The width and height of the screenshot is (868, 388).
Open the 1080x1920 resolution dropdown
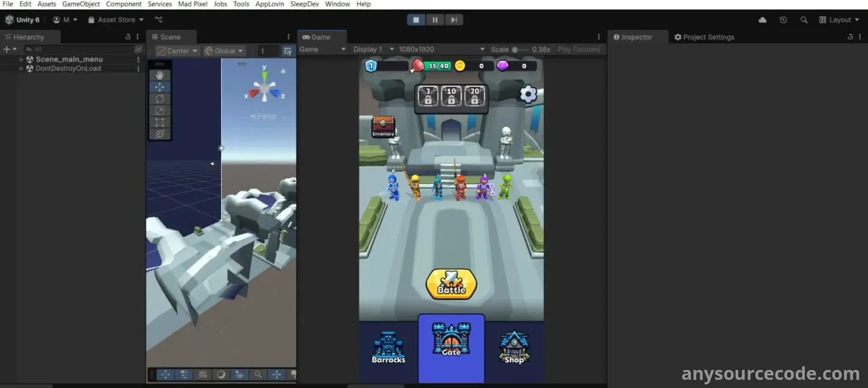tap(441, 49)
